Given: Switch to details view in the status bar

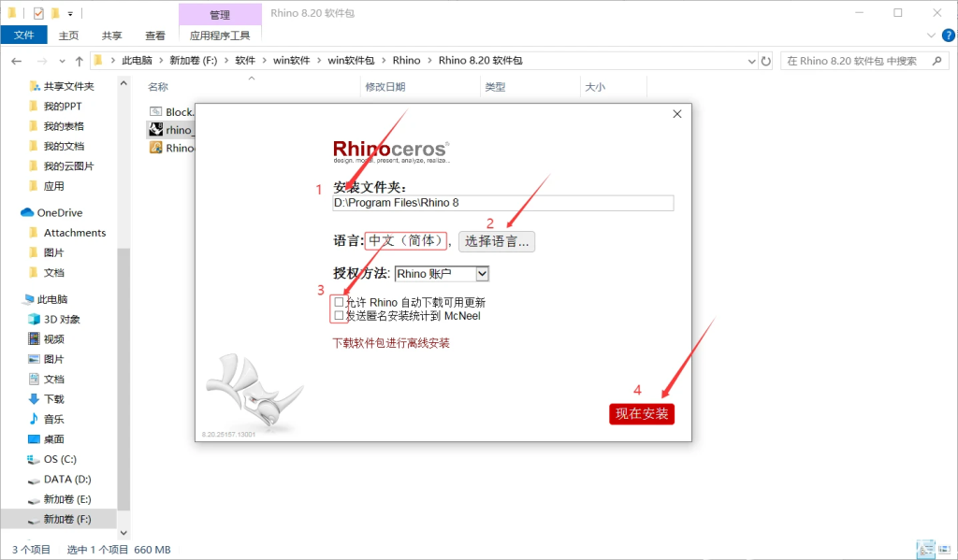Looking at the screenshot, I should pos(946,549).
